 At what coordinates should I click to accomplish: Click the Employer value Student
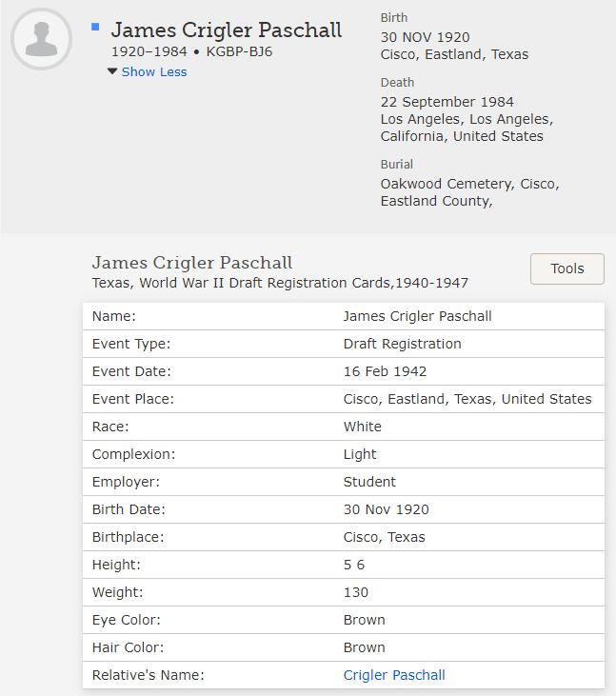click(x=369, y=482)
